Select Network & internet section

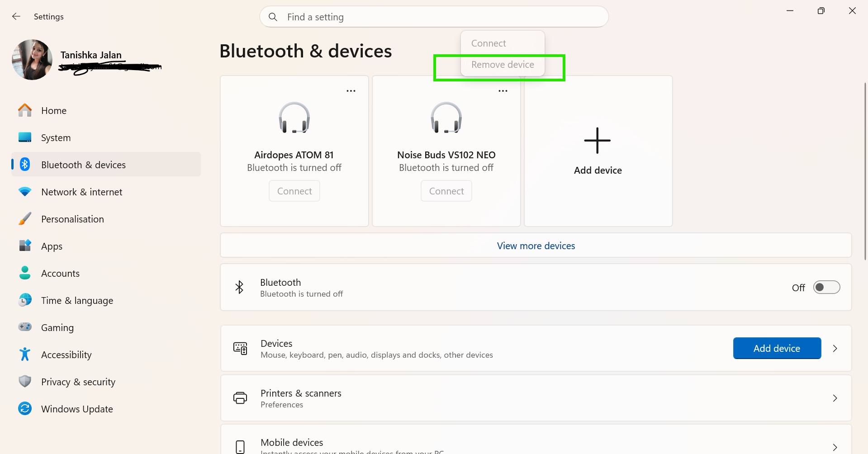point(106,192)
